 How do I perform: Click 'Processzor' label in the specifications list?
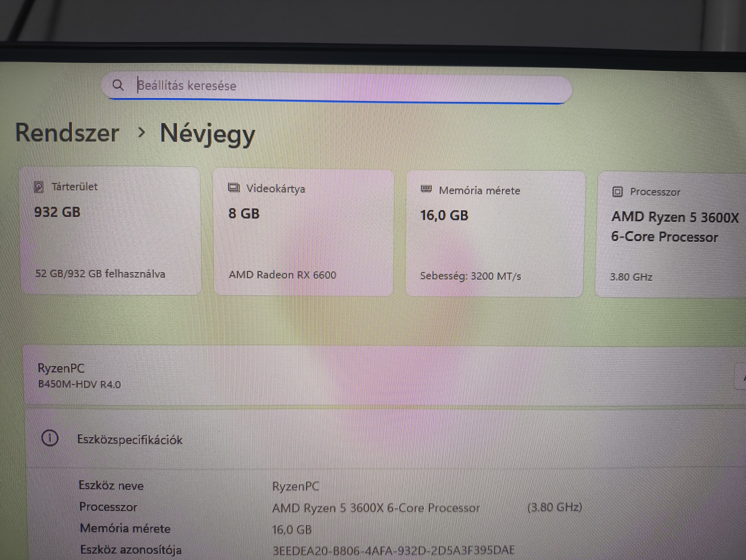[108, 507]
